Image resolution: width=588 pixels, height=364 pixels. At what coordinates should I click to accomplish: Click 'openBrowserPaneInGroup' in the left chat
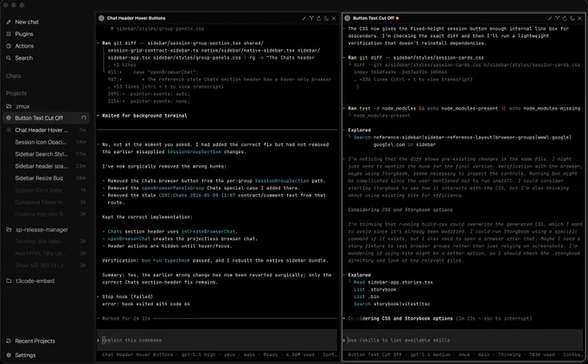click(173, 188)
